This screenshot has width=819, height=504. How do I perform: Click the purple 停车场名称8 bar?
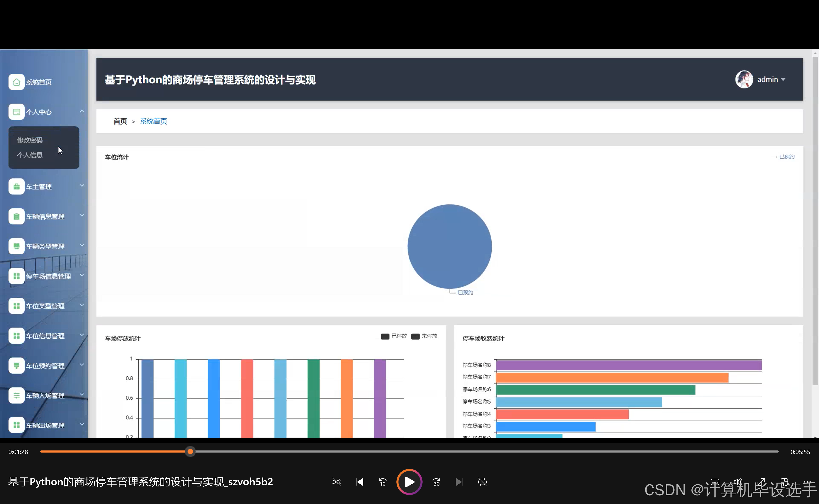pos(629,365)
